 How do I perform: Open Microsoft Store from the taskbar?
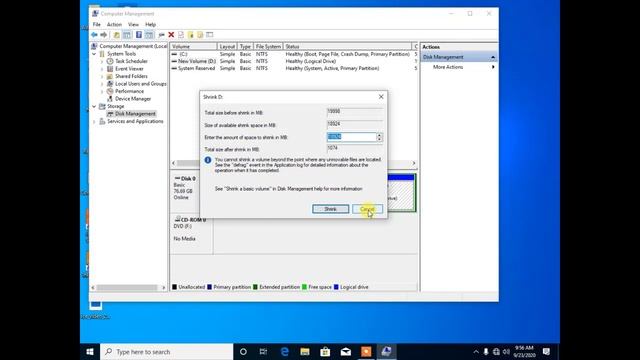[x=325, y=351]
